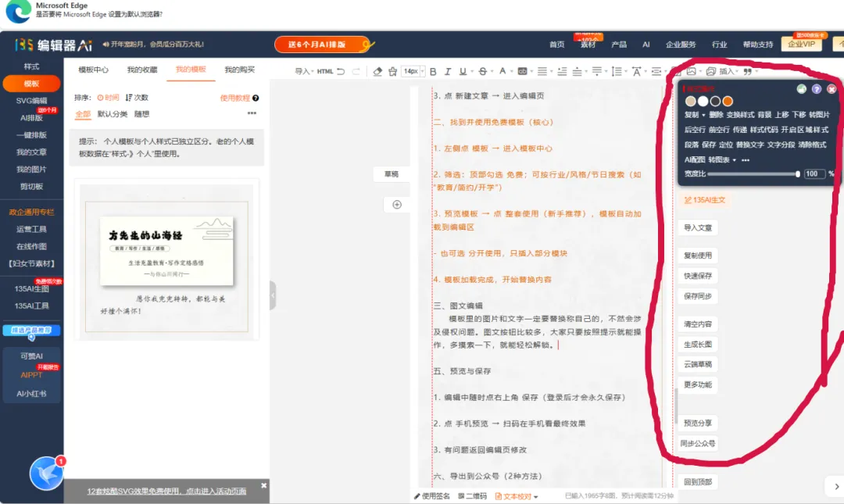The image size is (844, 504).
Task: Open the help question-mark in the style panel
Action: (817, 89)
